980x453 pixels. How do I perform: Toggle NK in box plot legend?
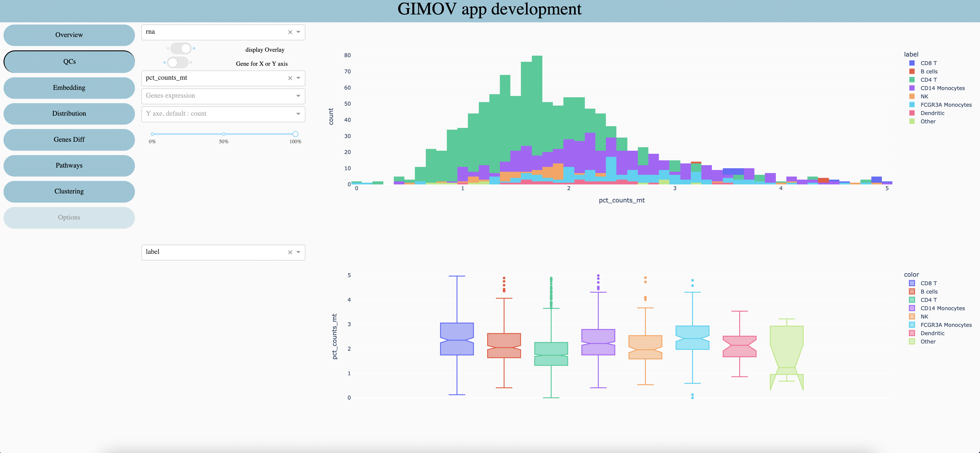[x=919, y=317]
